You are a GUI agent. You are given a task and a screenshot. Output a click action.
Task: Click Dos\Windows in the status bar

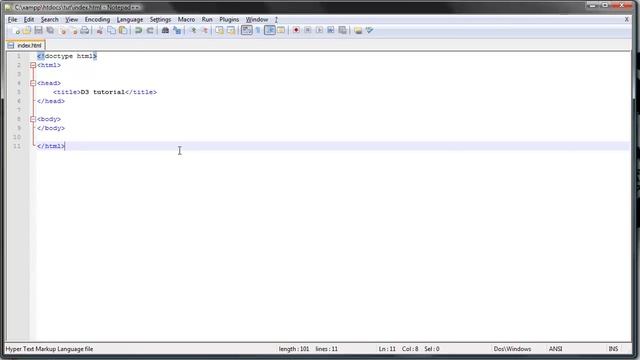(512, 349)
